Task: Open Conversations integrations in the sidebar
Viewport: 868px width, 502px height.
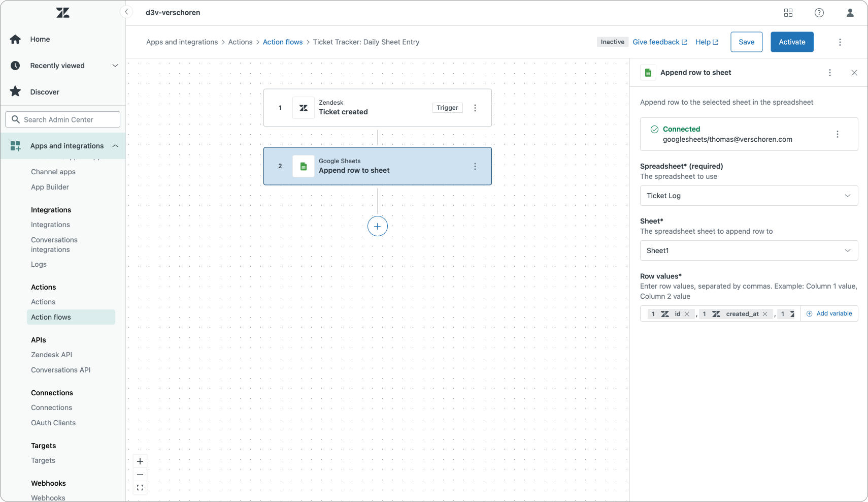Action: click(54, 244)
